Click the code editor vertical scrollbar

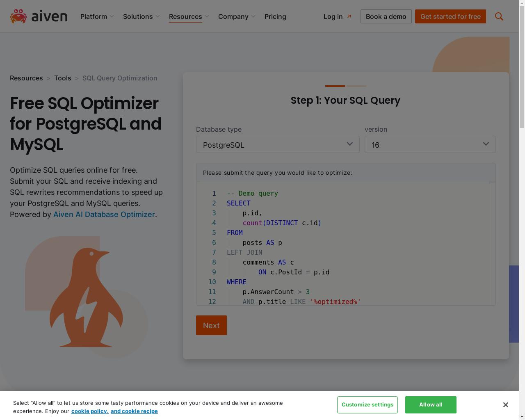(493, 244)
